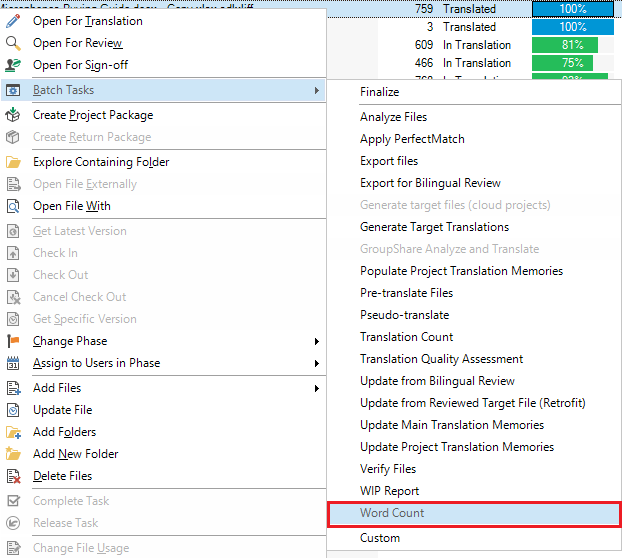Click the calendar icon for Assign to Users
Image resolution: width=622 pixels, height=558 pixels.
click(13, 363)
